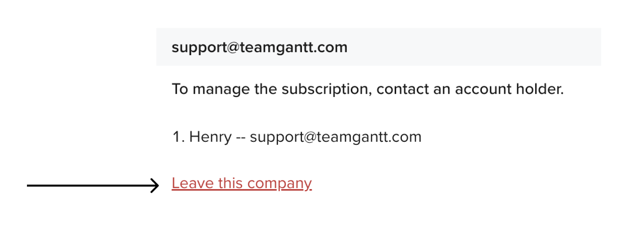The height and width of the screenshot is (247, 644).
Task: Click Henry's email address in the list
Action: coord(335,137)
